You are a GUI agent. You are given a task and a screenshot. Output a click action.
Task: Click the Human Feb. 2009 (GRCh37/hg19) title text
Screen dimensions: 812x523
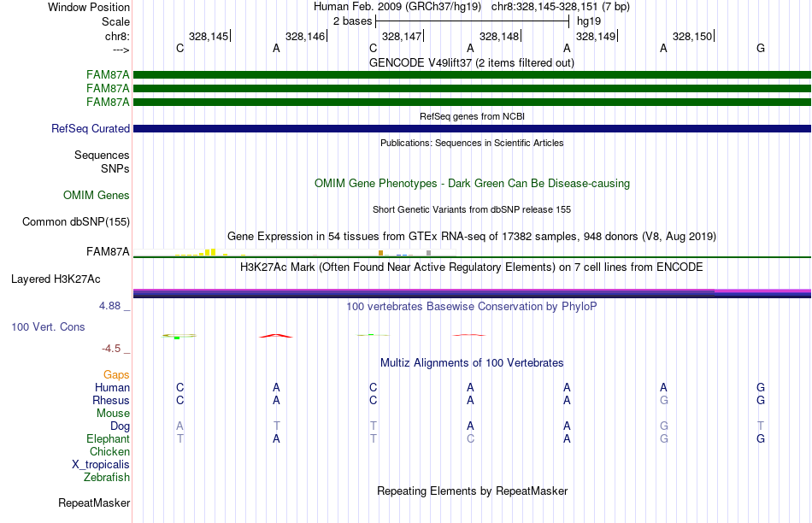397,7
